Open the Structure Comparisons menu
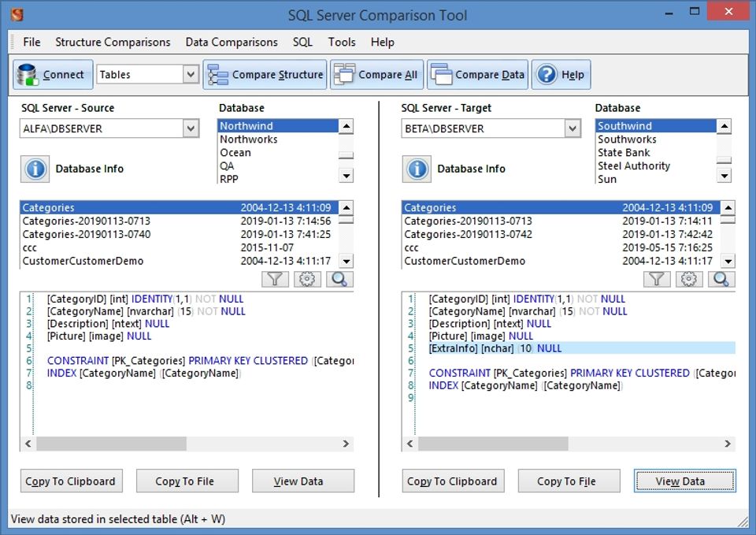This screenshot has height=535, width=756. [113, 42]
